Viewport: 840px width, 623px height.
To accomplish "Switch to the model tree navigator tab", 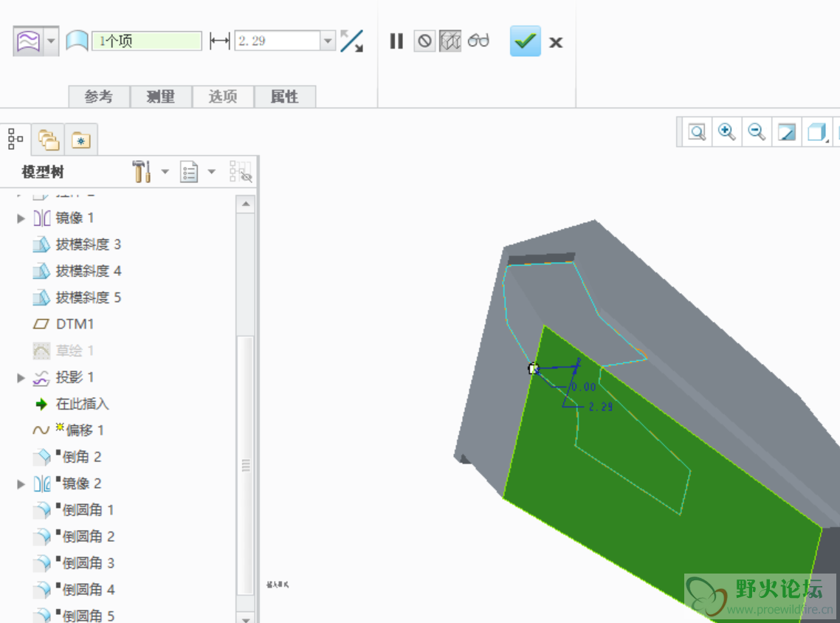I will point(16,140).
